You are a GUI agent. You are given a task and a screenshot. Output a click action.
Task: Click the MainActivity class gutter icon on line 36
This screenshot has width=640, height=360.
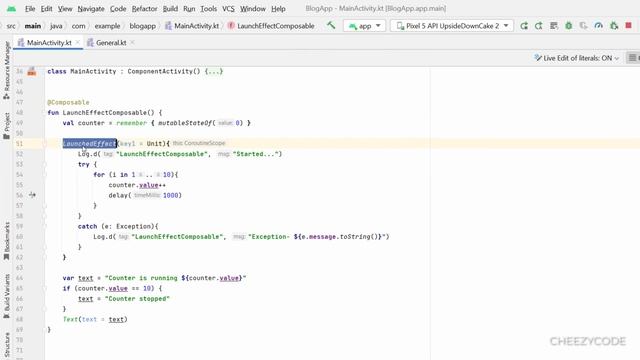pos(32,71)
